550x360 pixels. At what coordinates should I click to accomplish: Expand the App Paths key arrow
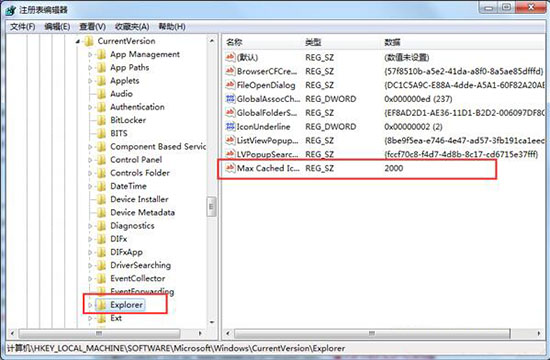coord(90,68)
